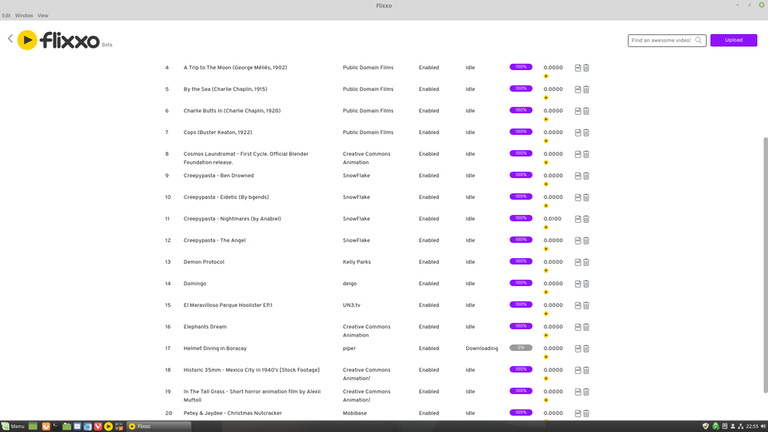Open the View menu

coord(43,16)
